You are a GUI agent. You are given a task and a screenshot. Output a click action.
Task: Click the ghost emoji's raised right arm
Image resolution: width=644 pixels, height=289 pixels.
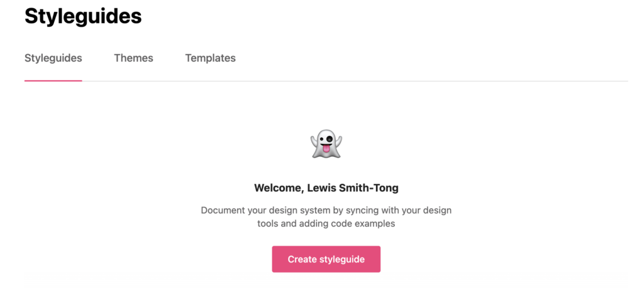338,141
